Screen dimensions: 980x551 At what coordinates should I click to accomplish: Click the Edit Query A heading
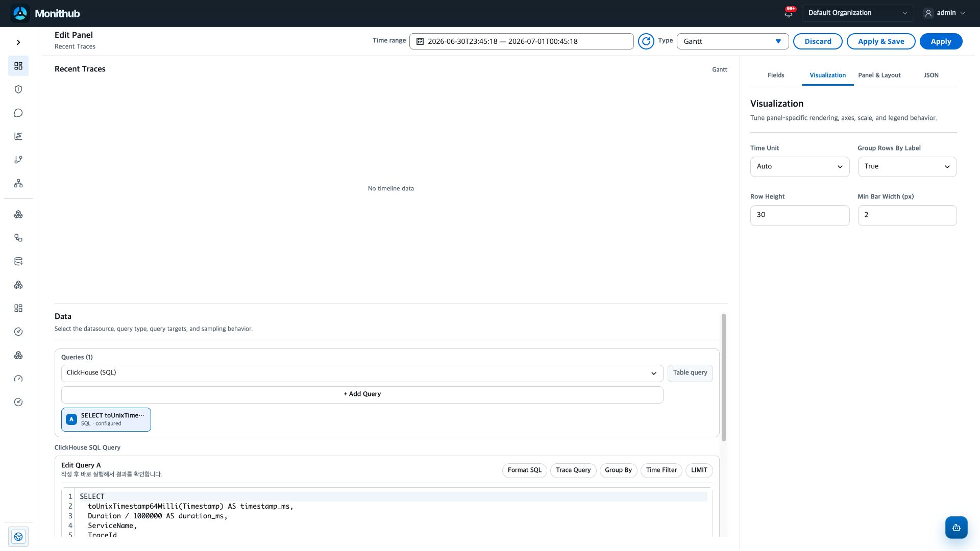(x=81, y=465)
